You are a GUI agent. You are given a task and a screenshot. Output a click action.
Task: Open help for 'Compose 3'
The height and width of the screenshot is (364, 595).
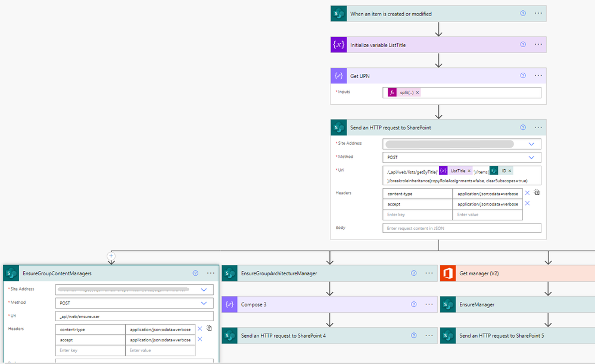pos(413,304)
